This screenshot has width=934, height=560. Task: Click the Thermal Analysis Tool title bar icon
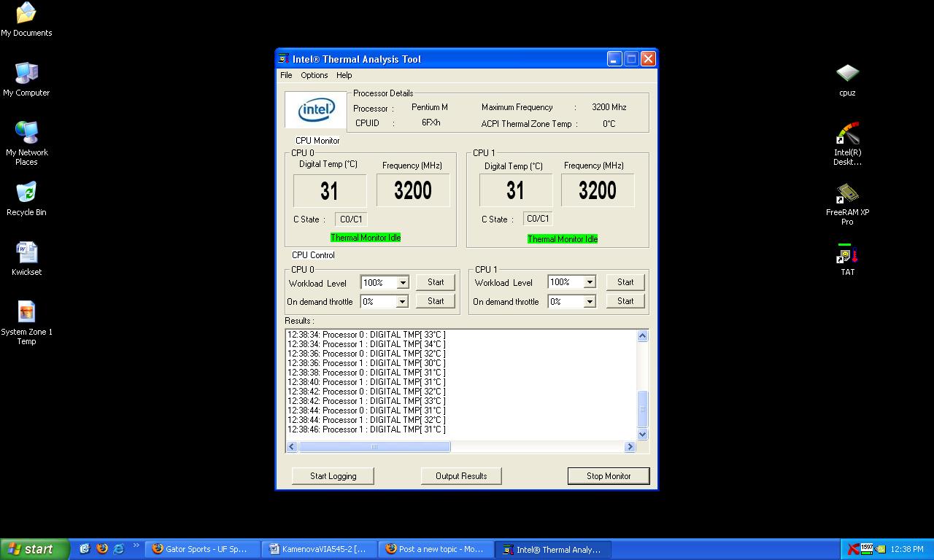[x=283, y=58]
